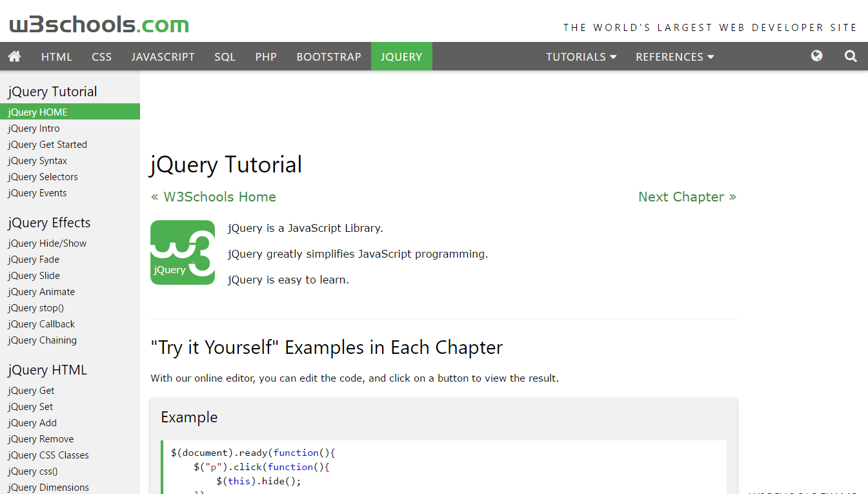This screenshot has width=868, height=494.
Task: Open BOOTSTRAP in the top navbar
Action: [x=329, y=57]
